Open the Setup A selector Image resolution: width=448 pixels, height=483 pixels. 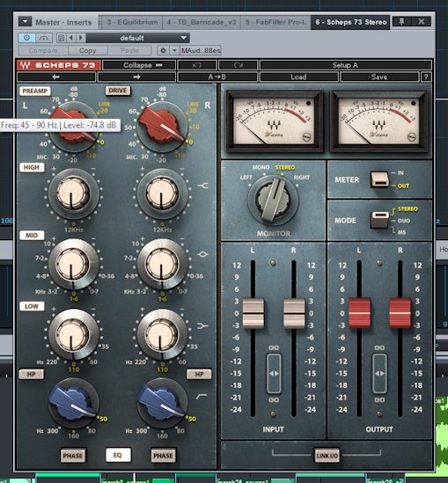point(345,65)
